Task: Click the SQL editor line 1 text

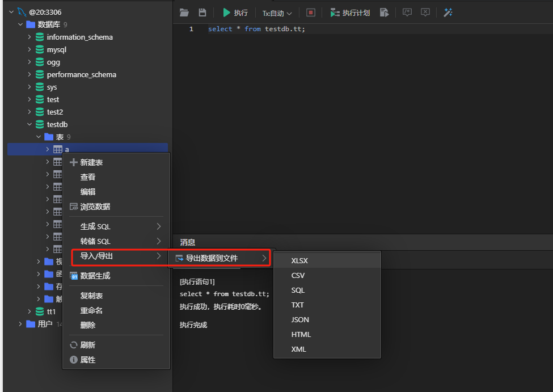Action: coord(256,29)
